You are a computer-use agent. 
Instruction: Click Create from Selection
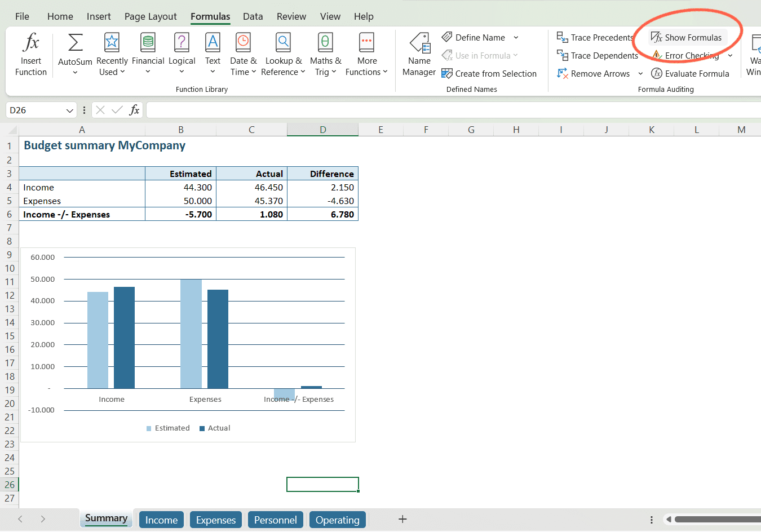(489, 73)
